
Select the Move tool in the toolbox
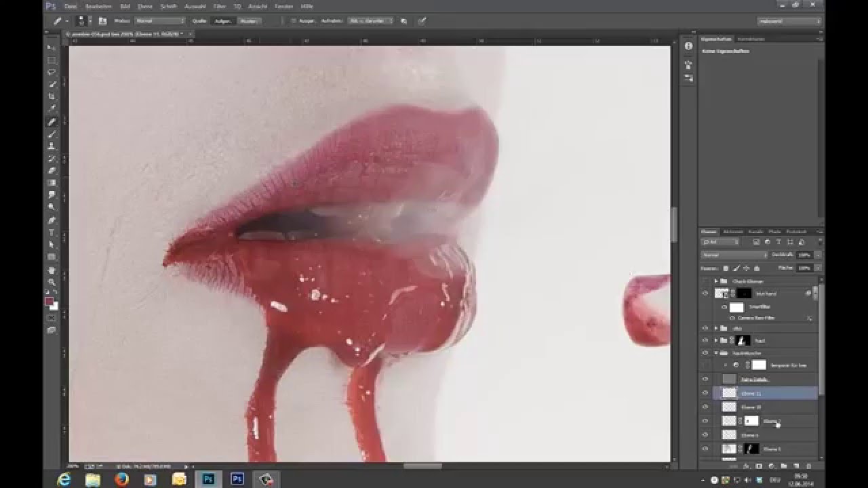click(52, 47)
